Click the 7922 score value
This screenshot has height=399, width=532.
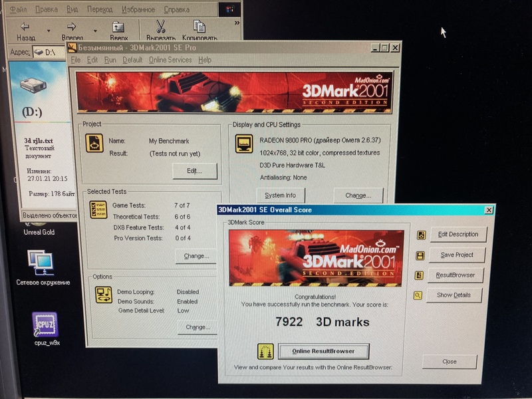pyautogui.click(x=289, y=322)
